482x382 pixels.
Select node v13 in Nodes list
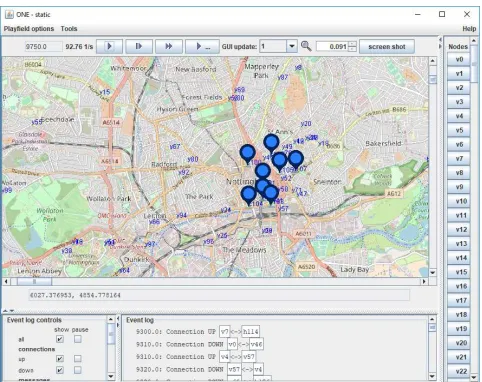[459, 244]
